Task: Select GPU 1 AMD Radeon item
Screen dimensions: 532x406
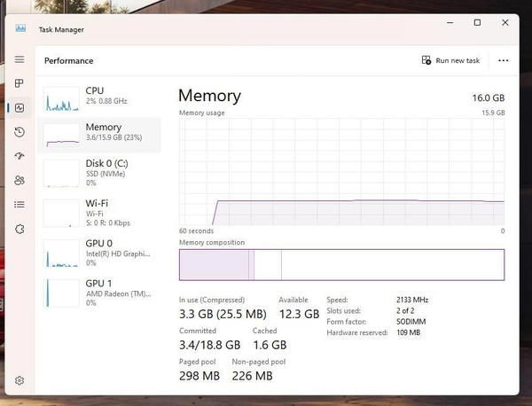Action: pyautogui.click(x=99, y=293)
